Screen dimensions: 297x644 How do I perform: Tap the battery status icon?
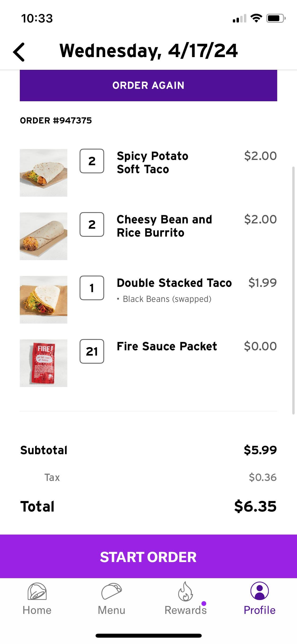pyautogui.click(x=275, y=18)
